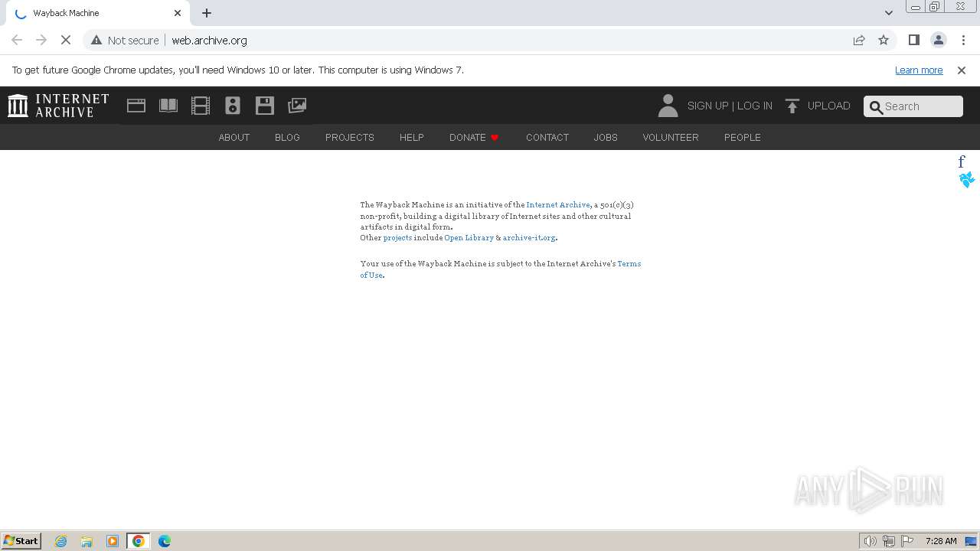Open the Images picture icon
The image size is (980, 551).
297,106
